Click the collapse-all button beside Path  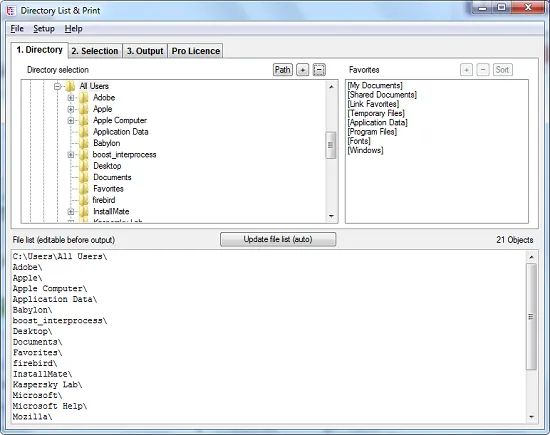pos(319,70)
